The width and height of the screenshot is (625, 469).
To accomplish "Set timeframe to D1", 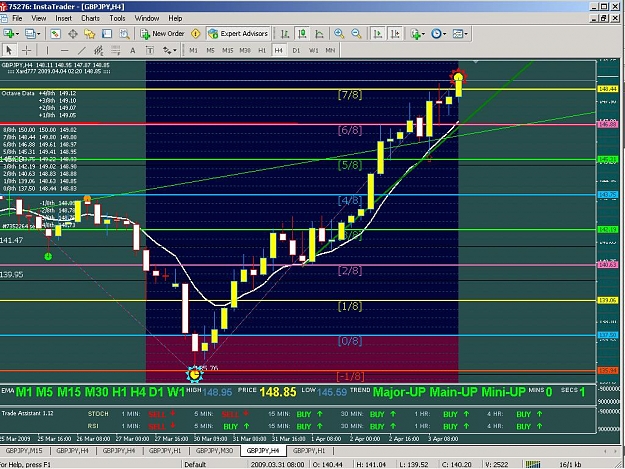I will coord(296,50).
